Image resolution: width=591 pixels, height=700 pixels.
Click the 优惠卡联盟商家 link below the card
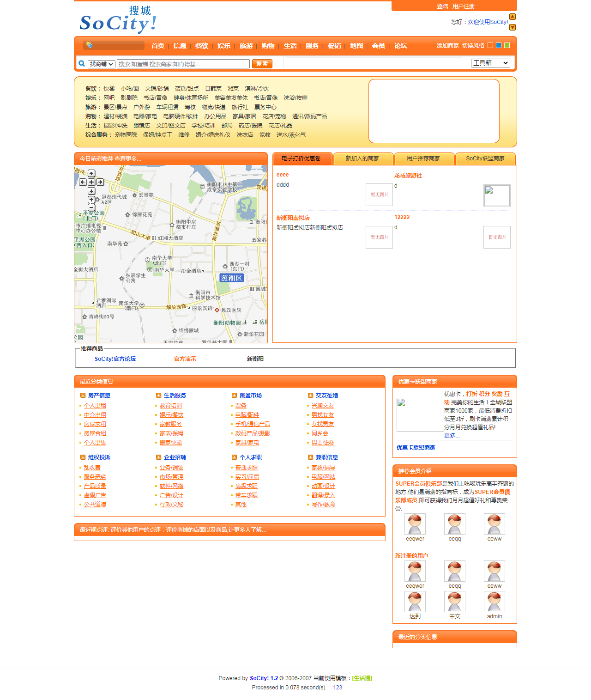pyautogui.click(x=416, y=448)
